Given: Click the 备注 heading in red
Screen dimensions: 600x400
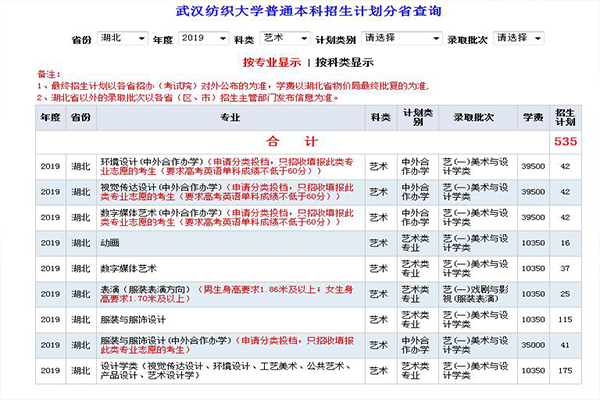Looking at the screenshot, I should coord(49,75).
